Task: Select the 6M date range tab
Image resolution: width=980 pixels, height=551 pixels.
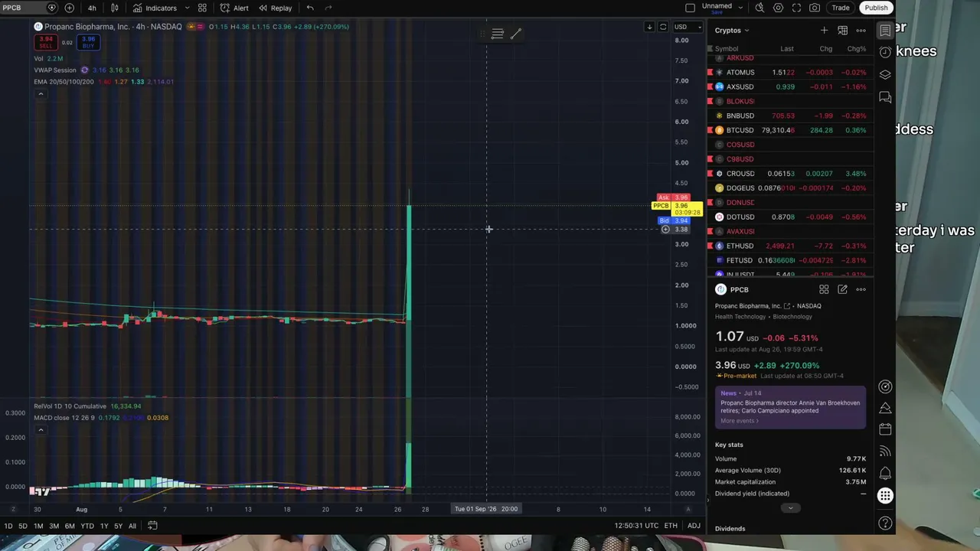Action: [x=70, y=526]
